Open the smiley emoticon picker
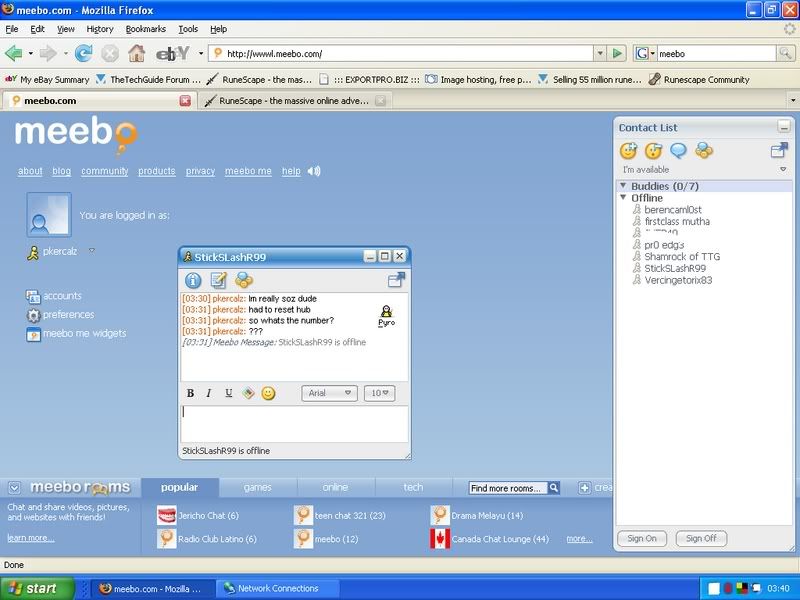 268,393
